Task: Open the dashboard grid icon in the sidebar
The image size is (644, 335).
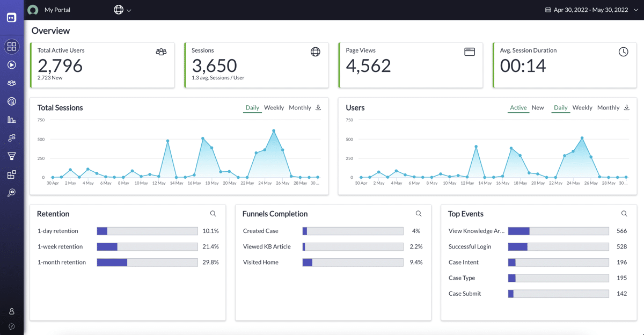Action: pyautogui.click(x=12, y=47)
